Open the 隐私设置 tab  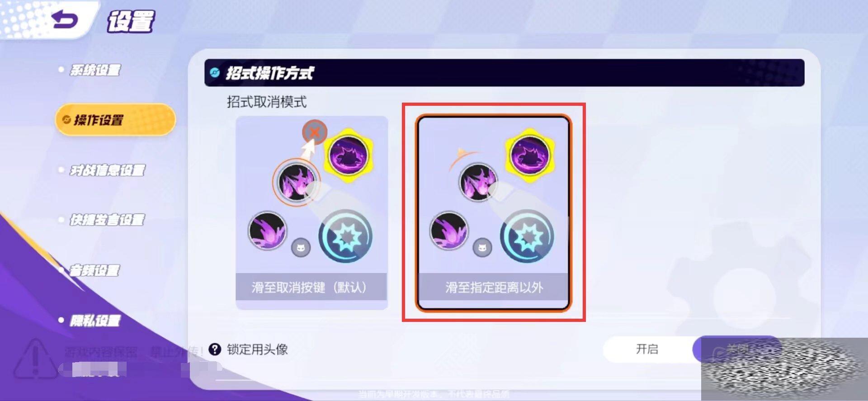(95, 321)
